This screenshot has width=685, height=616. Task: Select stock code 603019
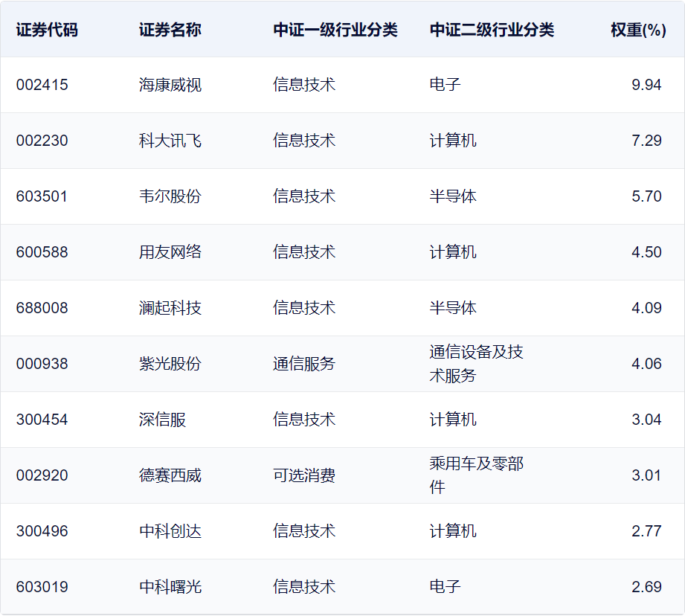coord(42,587)
